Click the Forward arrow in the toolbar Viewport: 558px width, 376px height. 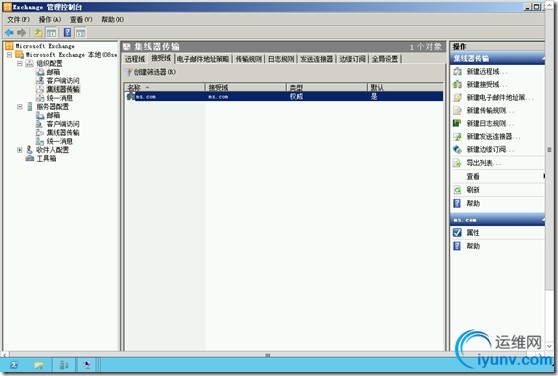coord(22,33)
